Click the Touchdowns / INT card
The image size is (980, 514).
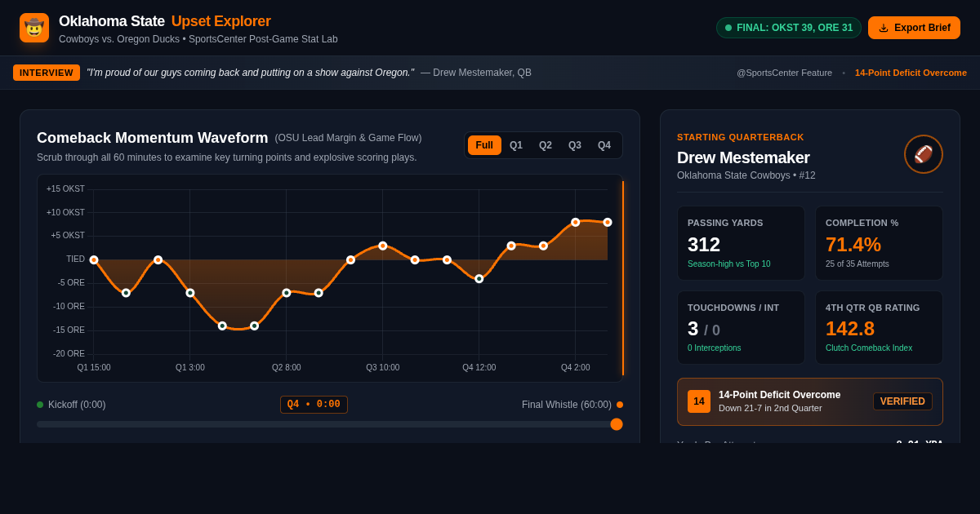click(741, 328)
